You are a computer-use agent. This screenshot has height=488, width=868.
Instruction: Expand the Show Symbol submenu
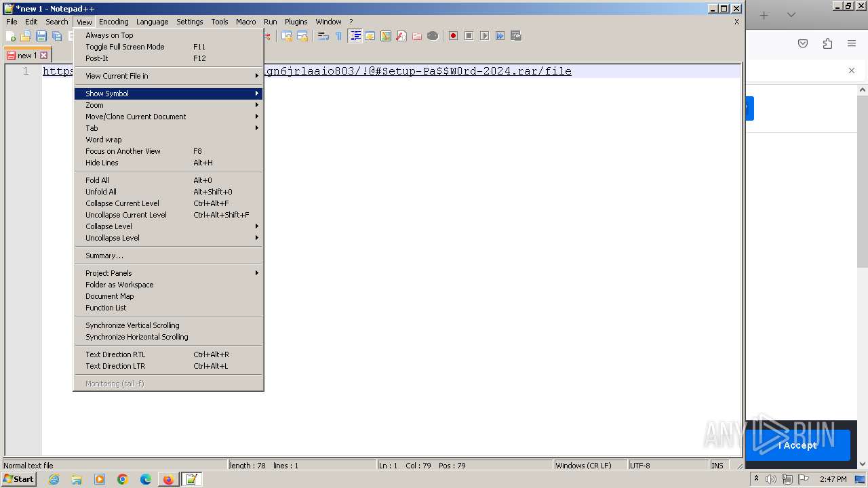168,94
